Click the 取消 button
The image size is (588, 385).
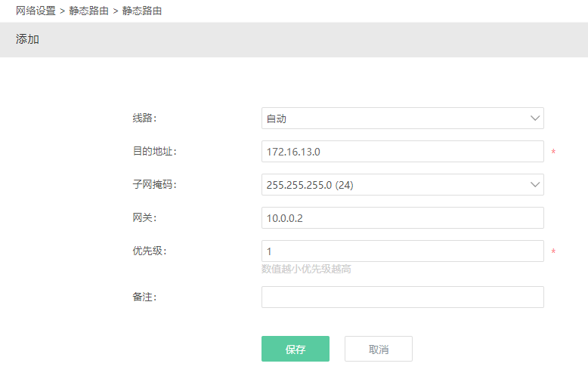[x=378, y=350]
